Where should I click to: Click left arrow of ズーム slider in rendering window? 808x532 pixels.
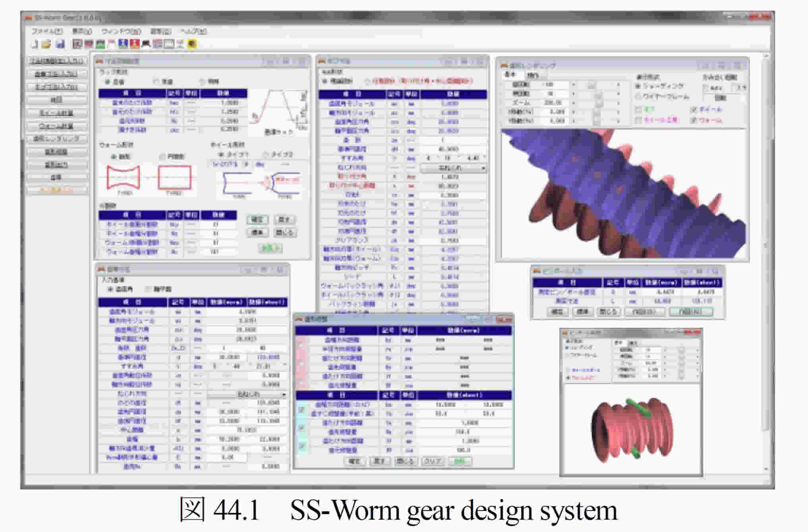[573, 103]
